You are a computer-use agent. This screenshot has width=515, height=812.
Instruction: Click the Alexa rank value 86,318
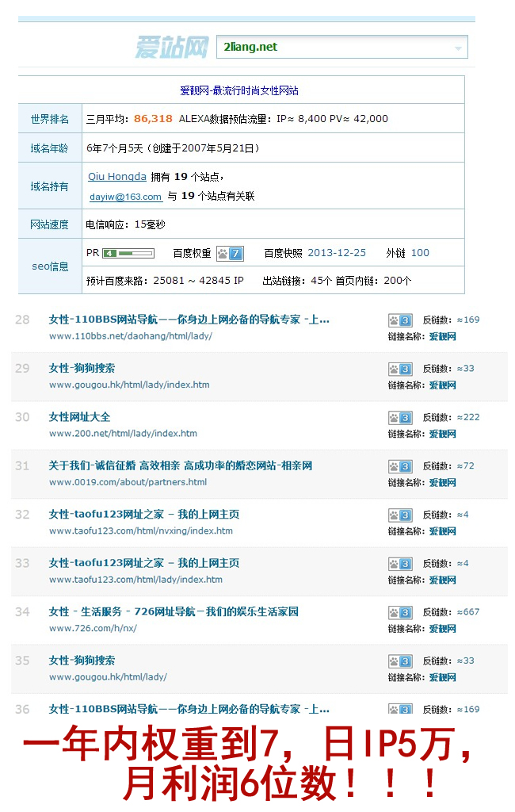153,119
